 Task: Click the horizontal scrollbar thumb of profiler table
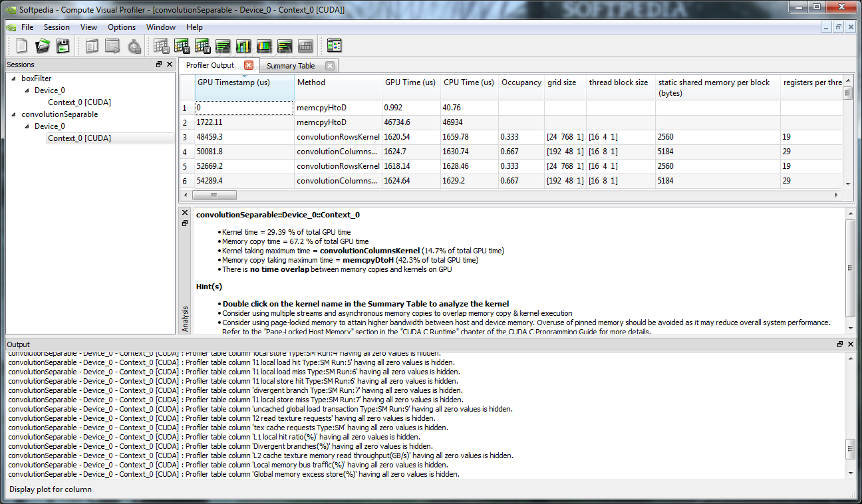click(214, 195)
